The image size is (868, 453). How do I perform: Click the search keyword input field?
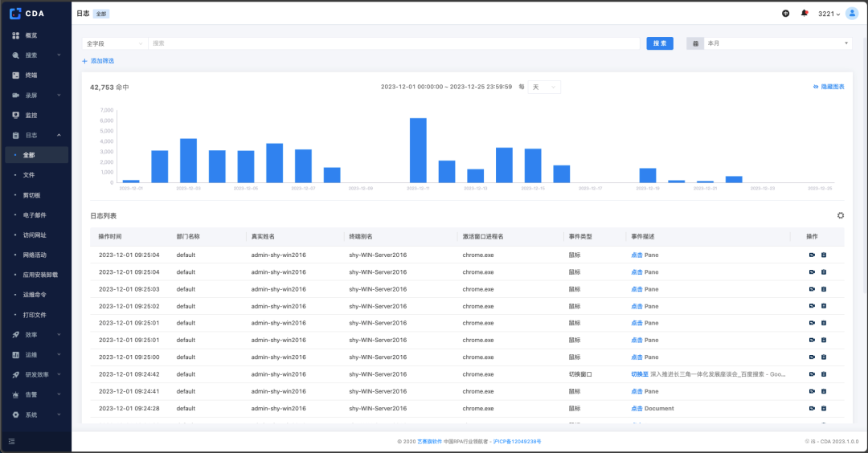tap(394, 43)
